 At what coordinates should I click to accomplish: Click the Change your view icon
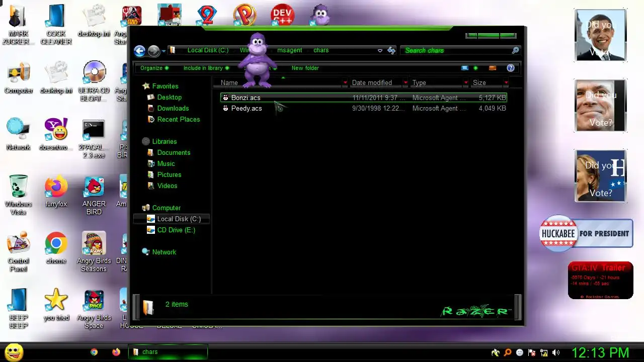[465, 68]
